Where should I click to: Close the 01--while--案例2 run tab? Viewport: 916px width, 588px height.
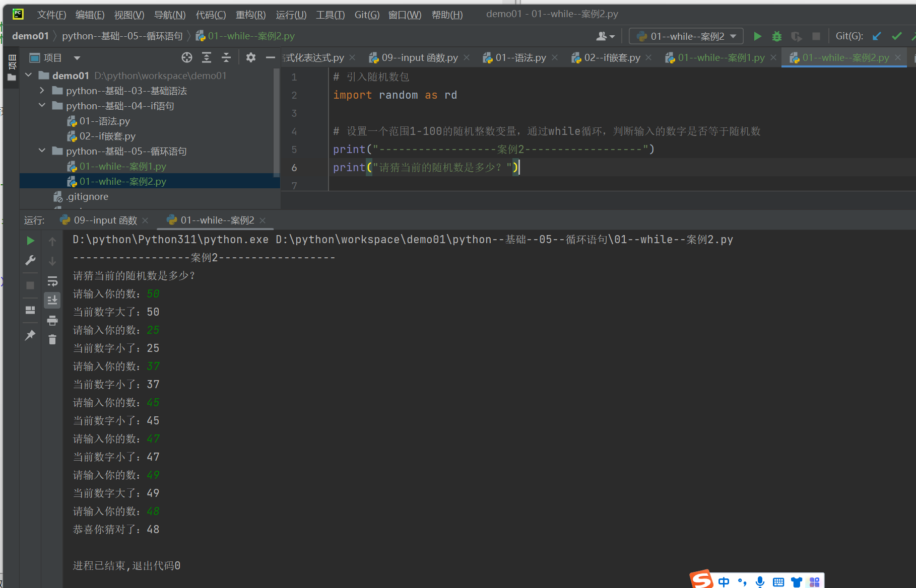(263, 220)
